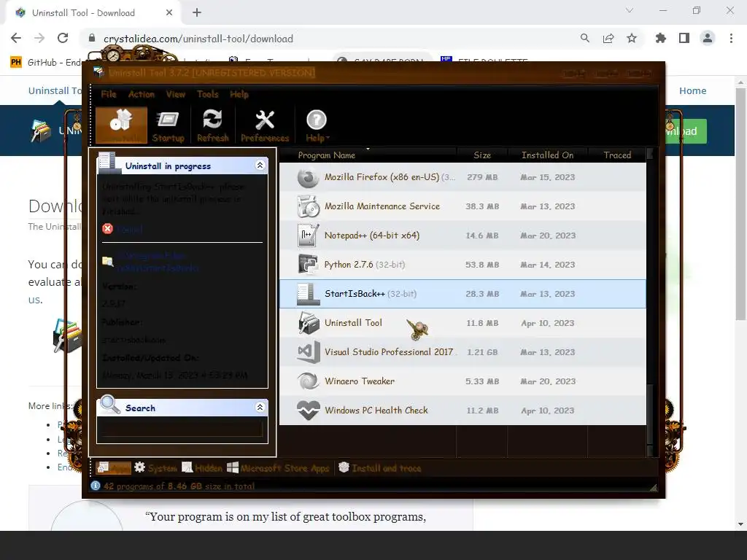This screenshot has height=560, width=747.
Task: Click the Chrome page vertical scrollbar
Action: pos(740,205)
